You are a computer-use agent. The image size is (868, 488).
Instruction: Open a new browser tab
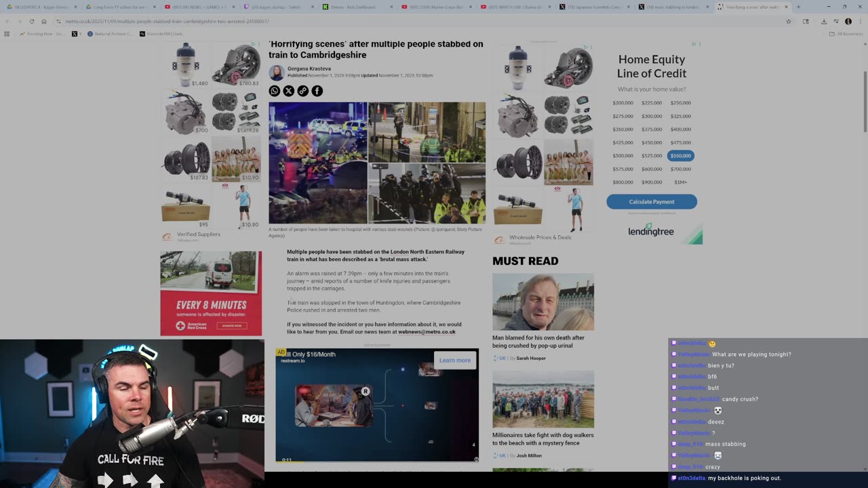(798, 7)
